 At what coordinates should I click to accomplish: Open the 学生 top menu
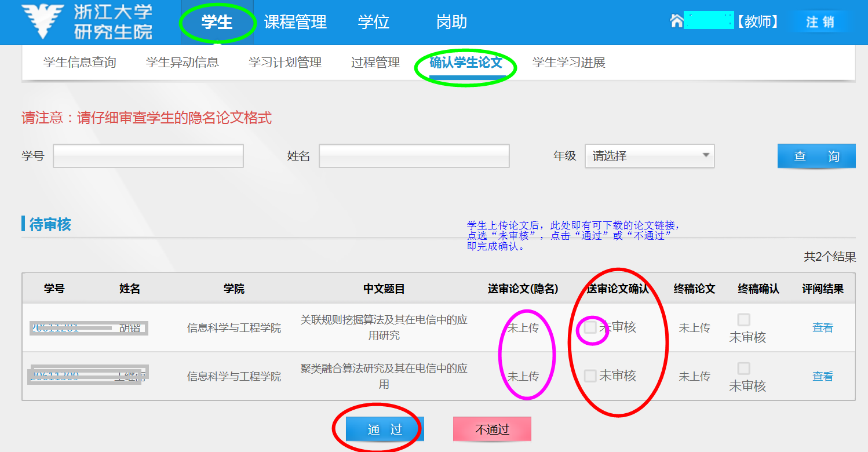point(217,23)
